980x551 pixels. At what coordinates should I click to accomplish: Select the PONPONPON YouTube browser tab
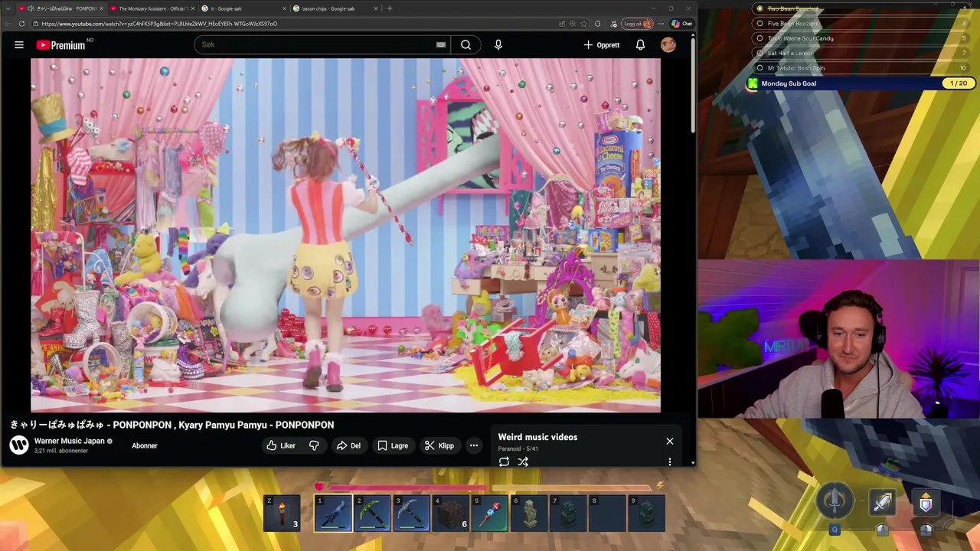(x=60, y=8)
